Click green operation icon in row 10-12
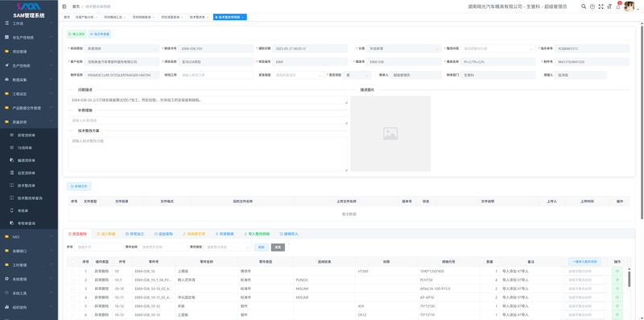Screen dimensions: 644x320 point(617,306)
